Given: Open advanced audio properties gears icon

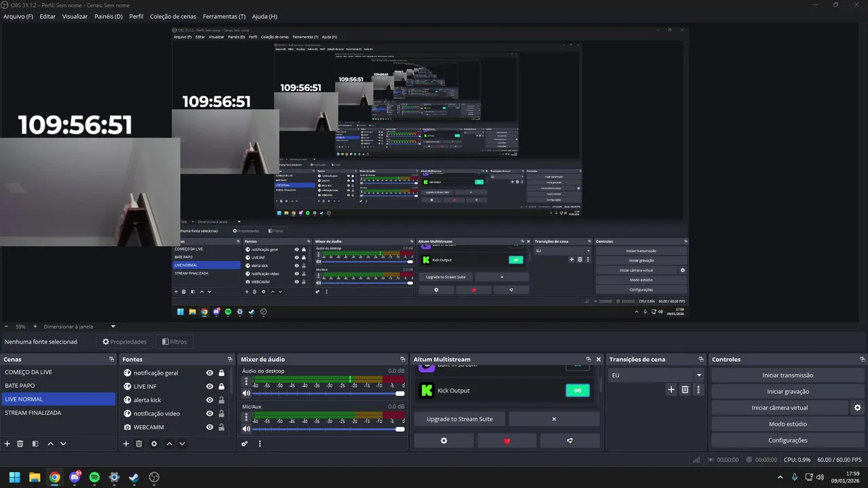Looking at the screenshot, I should click(x=245, y=444).
